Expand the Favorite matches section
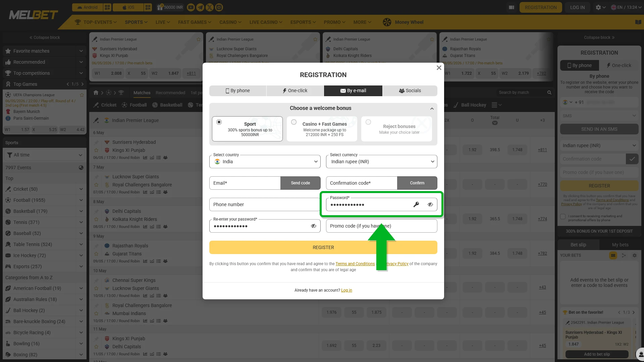 pos(81,51)
